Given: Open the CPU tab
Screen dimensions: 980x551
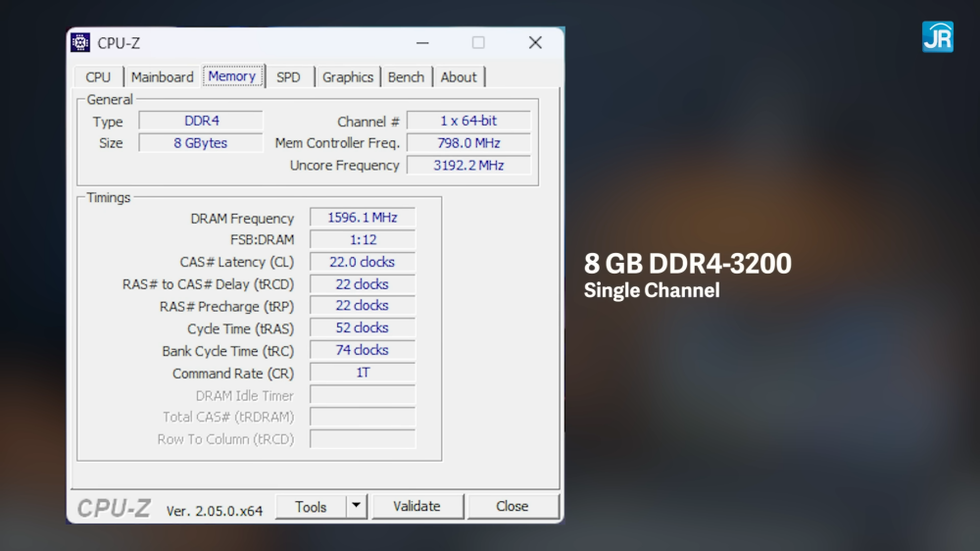Looking at the screenshot, I should (98, 77).
